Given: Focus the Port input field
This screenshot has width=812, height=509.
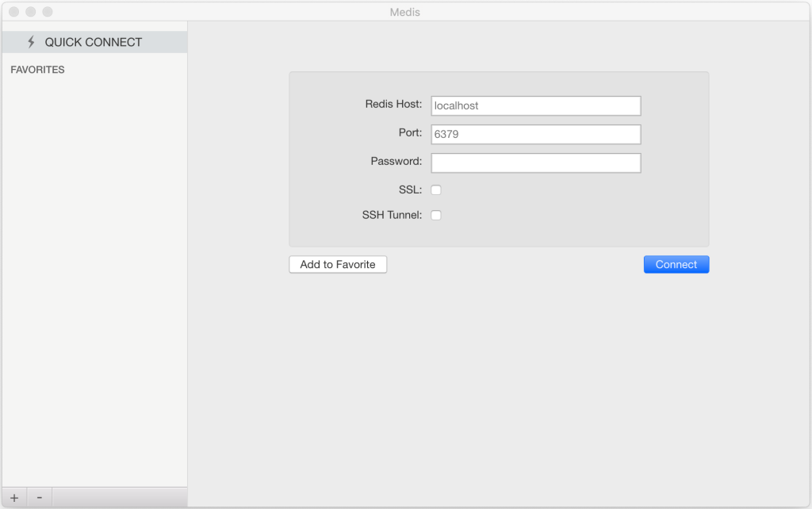Looking at the screenshot, I should coord(536,134).
